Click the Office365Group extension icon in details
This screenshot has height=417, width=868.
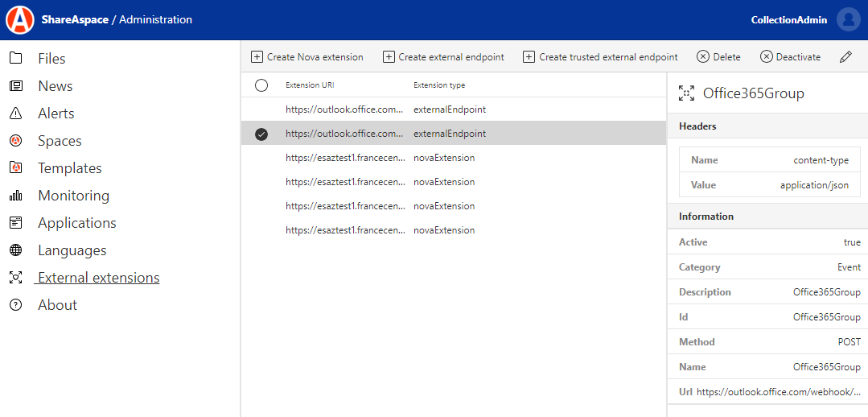[686, 93]
